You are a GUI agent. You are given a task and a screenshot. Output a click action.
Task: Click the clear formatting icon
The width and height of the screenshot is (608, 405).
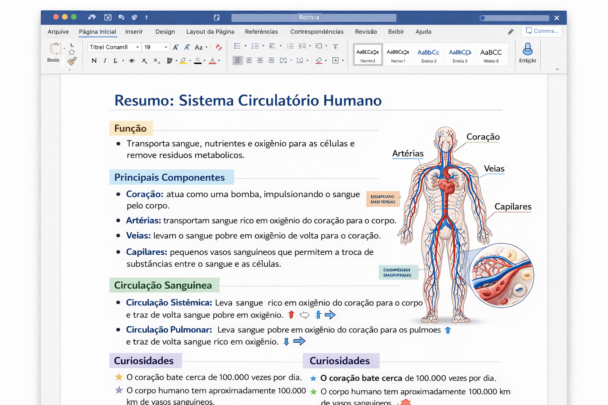217,47
